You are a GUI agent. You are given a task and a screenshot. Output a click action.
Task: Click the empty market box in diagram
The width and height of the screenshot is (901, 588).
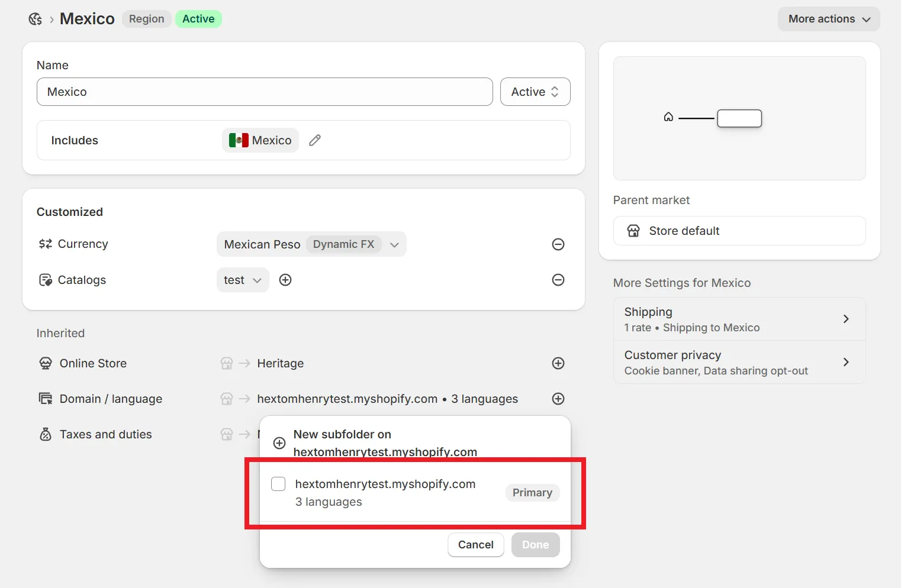click(x=739, y=118)
